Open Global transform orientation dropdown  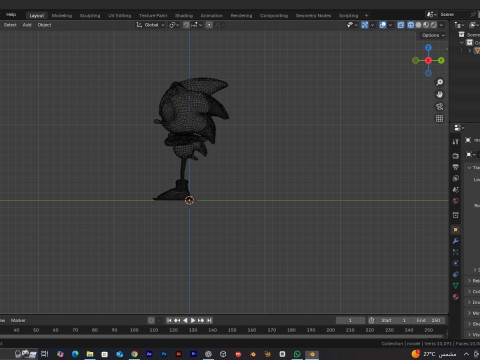(x=150, y=25)
